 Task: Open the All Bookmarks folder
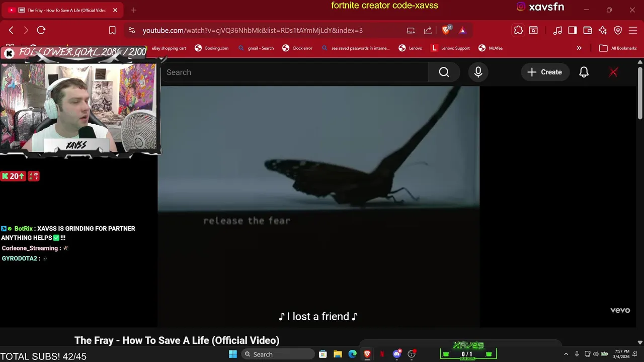(618, 48)
